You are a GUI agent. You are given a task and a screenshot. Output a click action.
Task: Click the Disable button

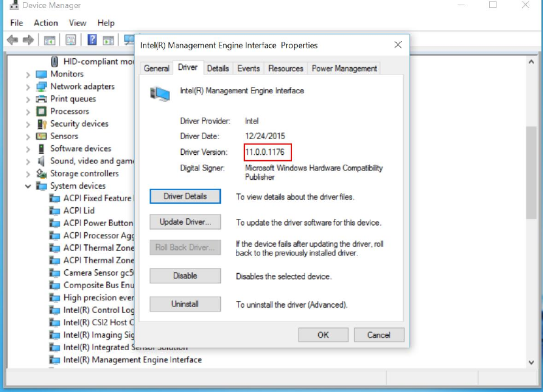pyautogui.click(x=185, y=276)
